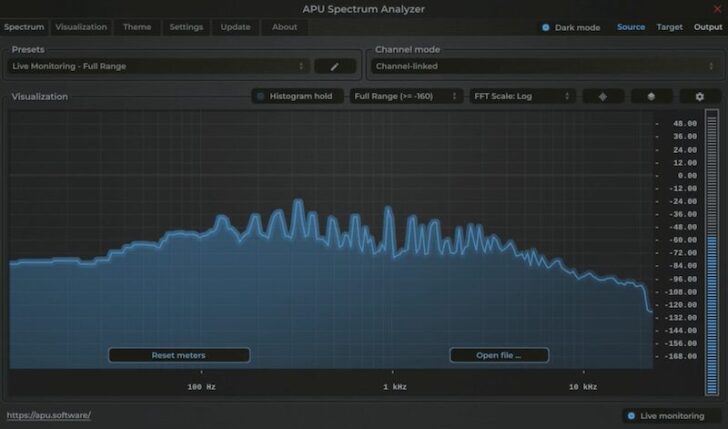Open the Channel mode dropdown
728x429 pixels.
(x=546, y=66)
